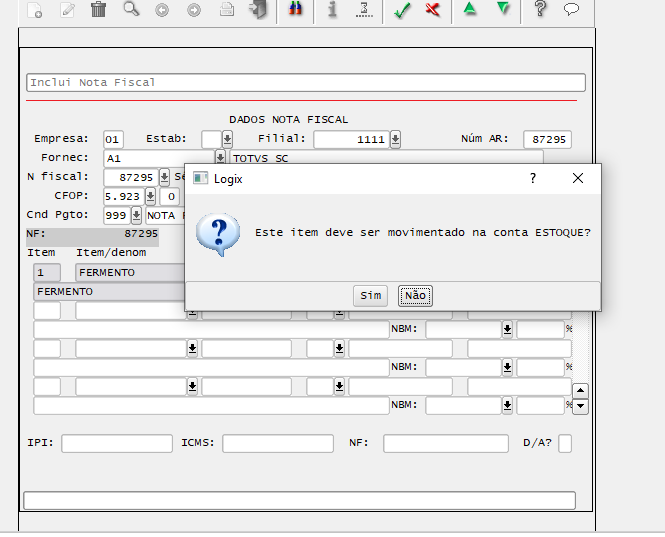Click the 'Inclui Nota Fiscal' status field
Screen dimensions: 665x537
(x=306, y=82)
